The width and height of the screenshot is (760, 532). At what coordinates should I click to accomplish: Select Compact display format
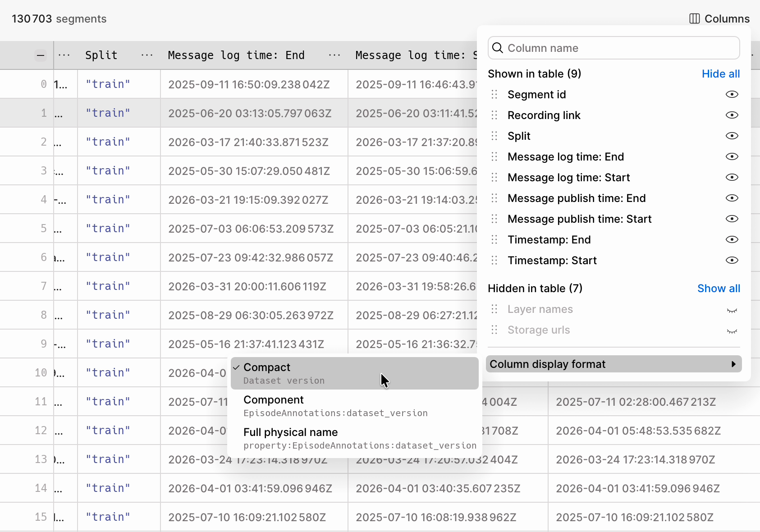[x=354, y=373]
